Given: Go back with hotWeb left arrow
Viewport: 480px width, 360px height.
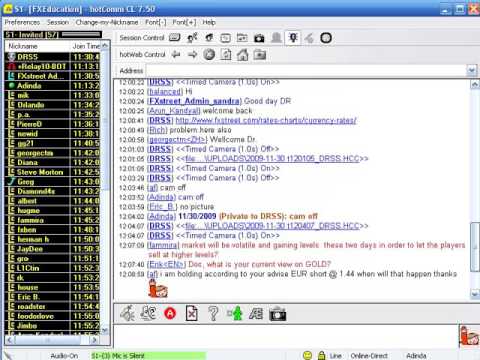Looking at the screenshot, I should point(176,54).
